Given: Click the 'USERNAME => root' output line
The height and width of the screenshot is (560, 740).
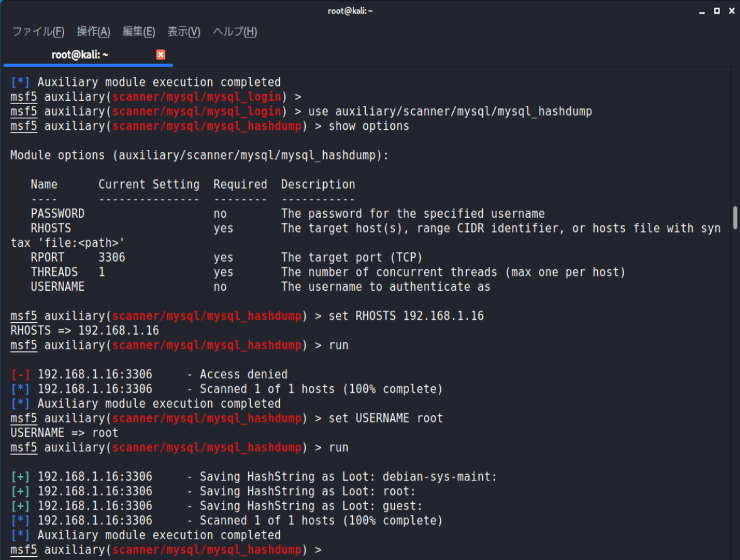Looking at the screenshot, I should [x=64, y=433].
